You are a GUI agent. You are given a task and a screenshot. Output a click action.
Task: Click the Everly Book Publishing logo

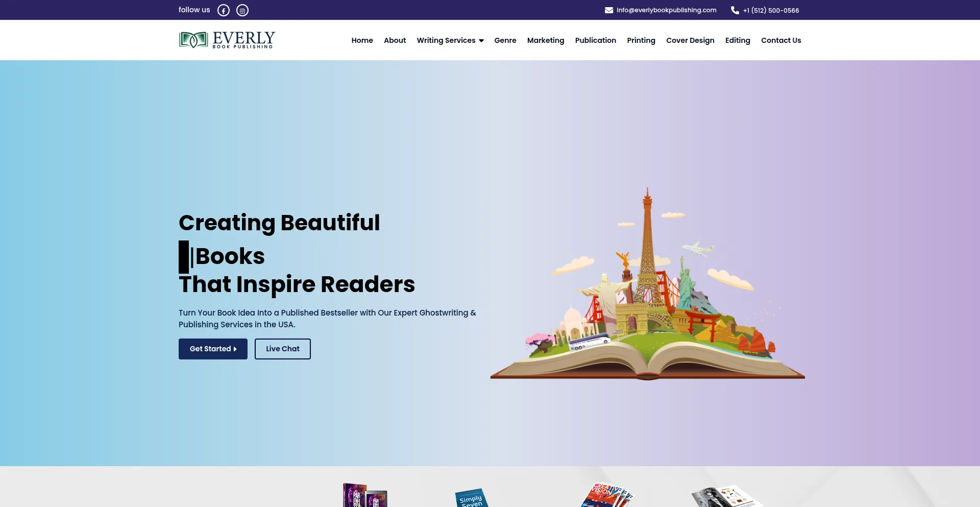227,40
